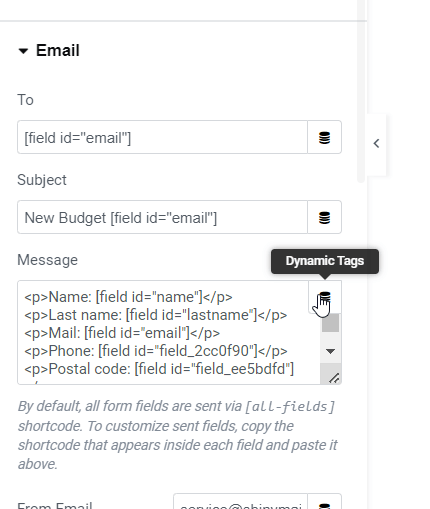
Task: Click the To field label
Action: coord(25,100)
